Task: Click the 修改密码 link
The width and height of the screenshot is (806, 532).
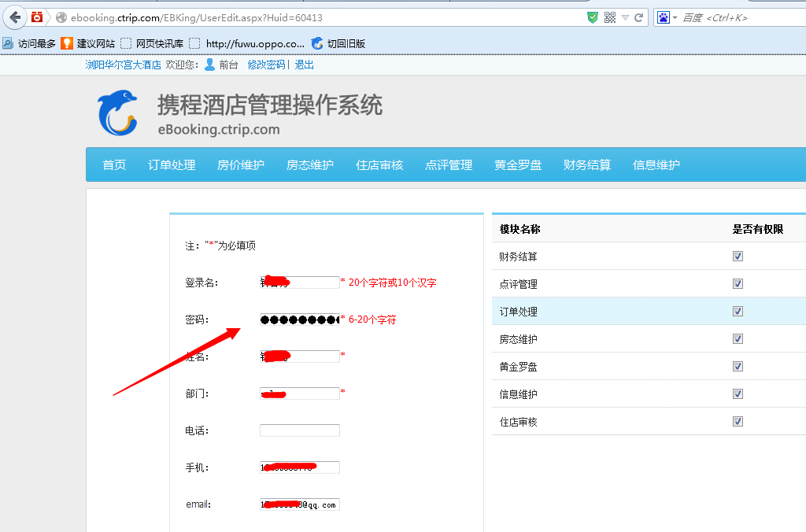Action: click(266, 65)
